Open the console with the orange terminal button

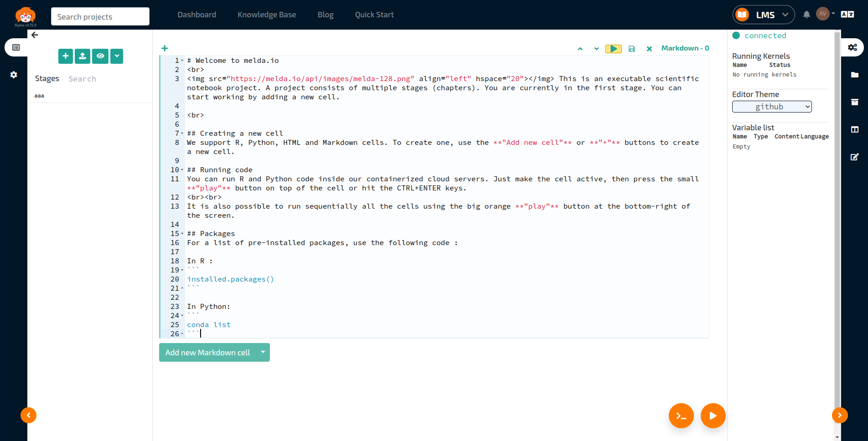[x=681, y=415]
